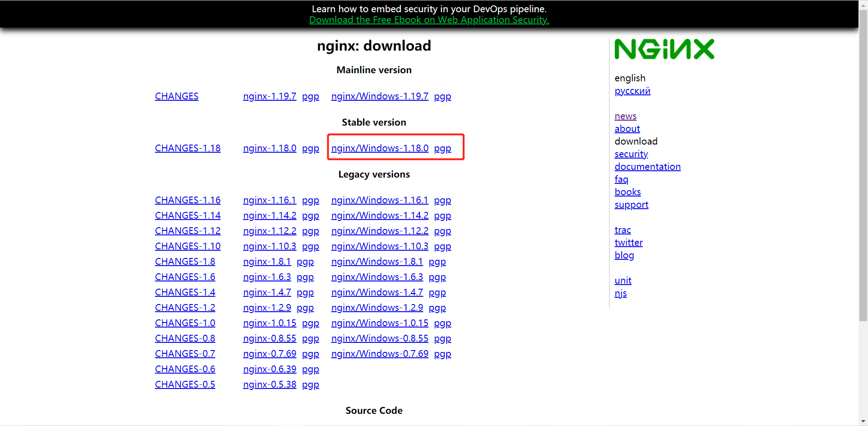Click the scrollbar down arrow
This screenshot has width=868, height=426.
coord(863,421)
